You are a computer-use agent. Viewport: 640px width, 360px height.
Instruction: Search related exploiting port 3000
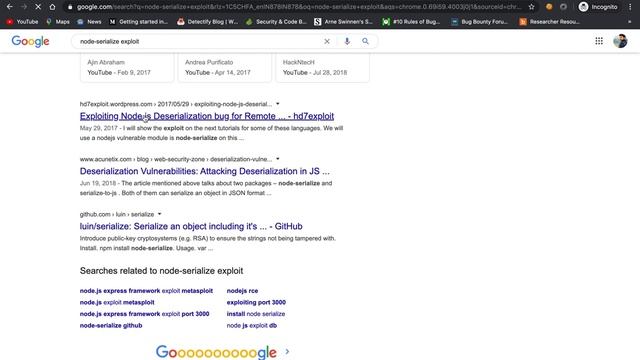click(x=256, y=302)
